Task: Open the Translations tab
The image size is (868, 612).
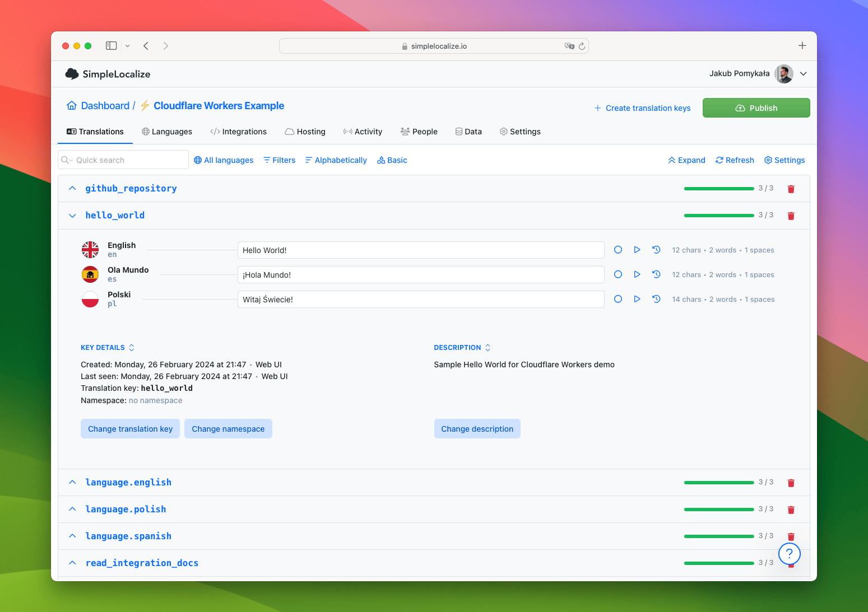Action: click(x=95, y=132)
